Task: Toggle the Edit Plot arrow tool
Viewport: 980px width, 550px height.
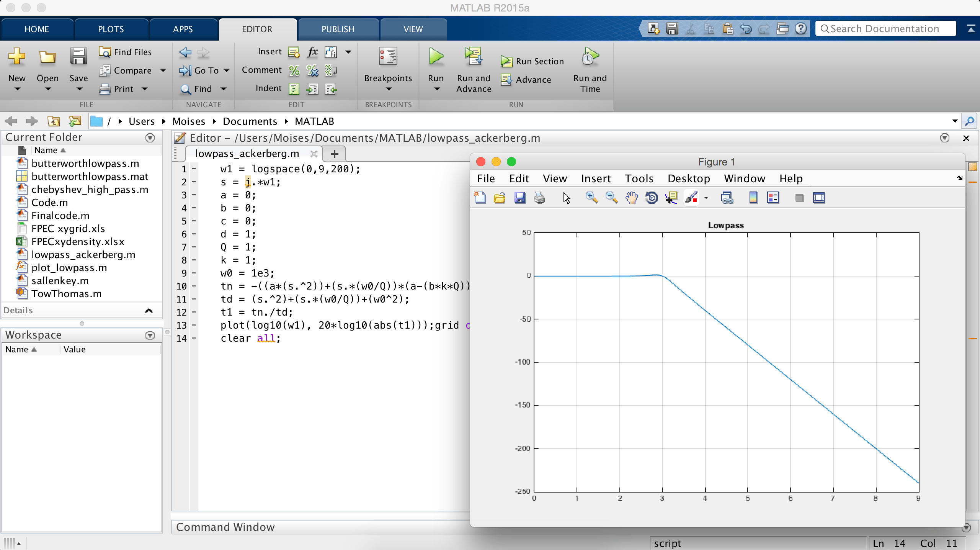Action: pos(567,198)
